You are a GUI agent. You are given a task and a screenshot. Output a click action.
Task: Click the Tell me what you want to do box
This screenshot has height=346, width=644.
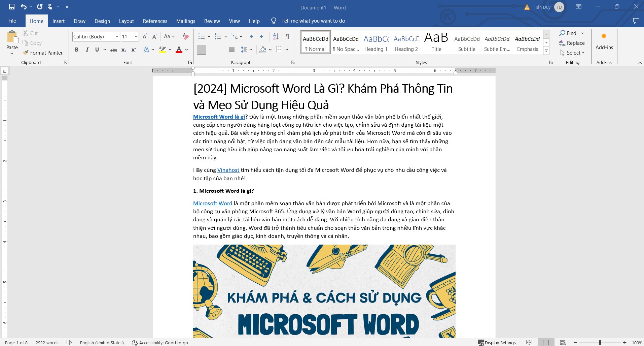[x=313, y=21]
